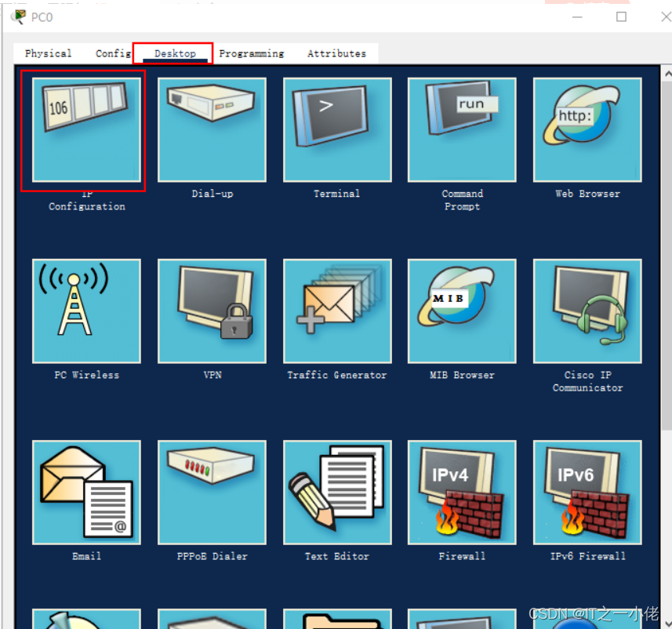Viewport: 672px width, 629px height.
Task: Minimize the PC0 window
Action: (x=577, y=17)
